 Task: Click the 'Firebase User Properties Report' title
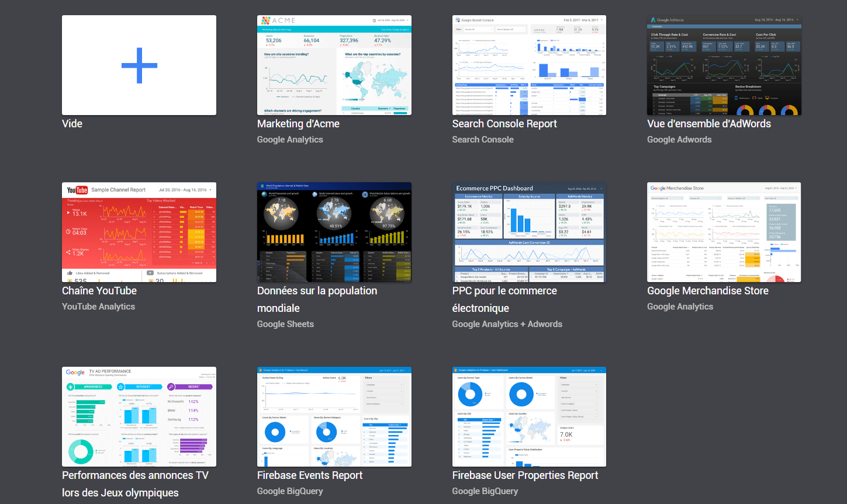coord(526,475)
